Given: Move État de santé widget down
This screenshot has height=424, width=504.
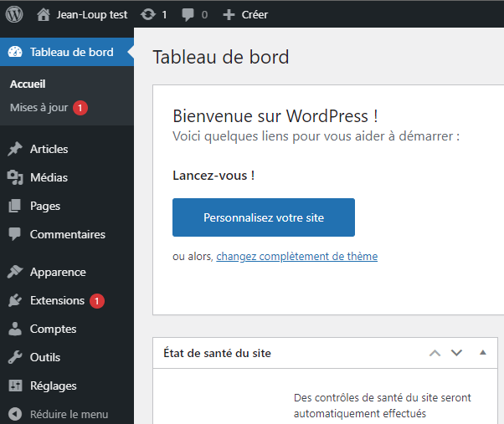Looking at the screenshot, I should [456, 353].
